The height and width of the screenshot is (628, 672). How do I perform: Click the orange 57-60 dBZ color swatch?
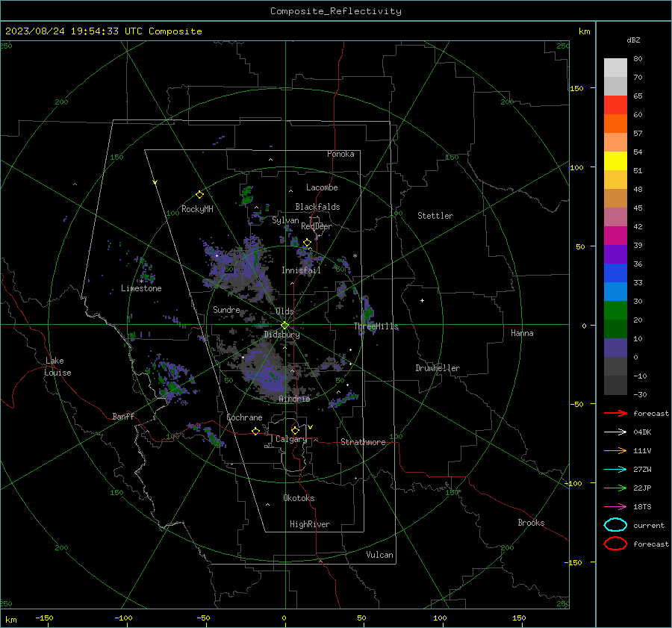click(x=615, y=124)
